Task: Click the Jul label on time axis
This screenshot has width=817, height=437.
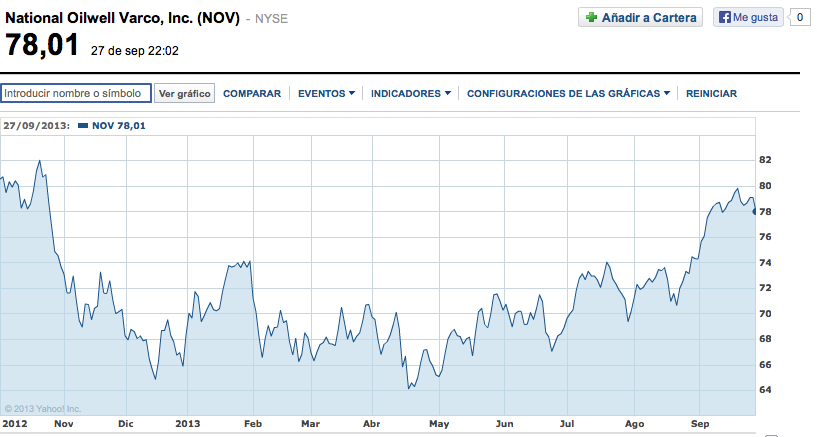Action: (567, 423)
